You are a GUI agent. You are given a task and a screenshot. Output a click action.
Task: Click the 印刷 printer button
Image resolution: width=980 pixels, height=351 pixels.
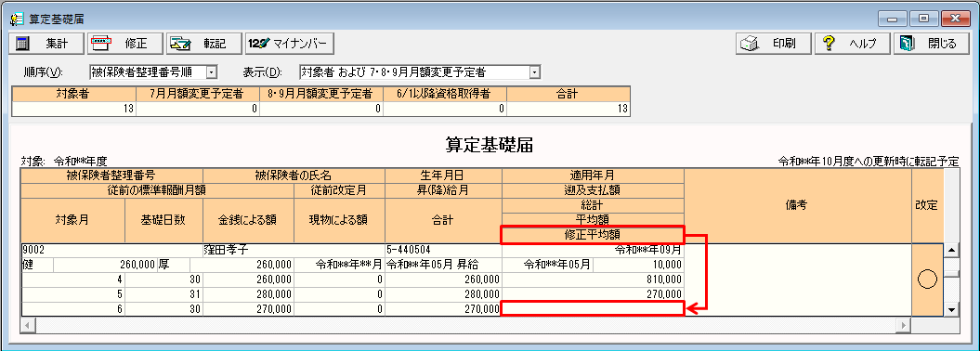click(774, 44)
